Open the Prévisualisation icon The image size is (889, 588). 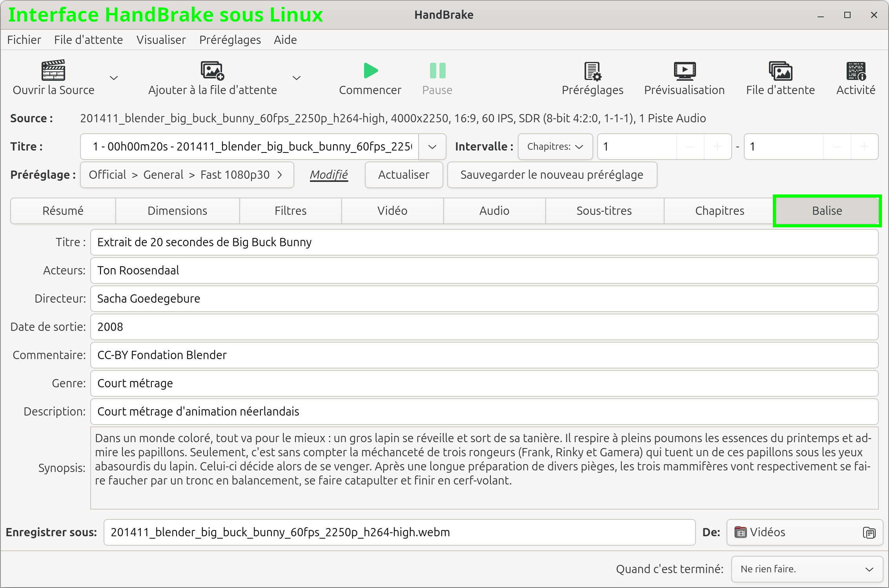(685, 71)
